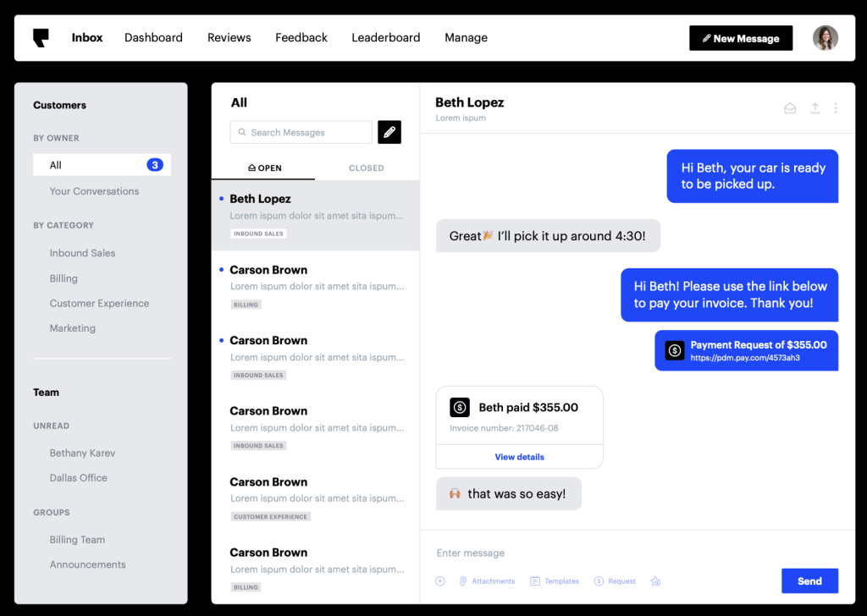The width and height of the screenshot is (867, 616).
Task: Filter by Marketing category
Action: [73, 328]
